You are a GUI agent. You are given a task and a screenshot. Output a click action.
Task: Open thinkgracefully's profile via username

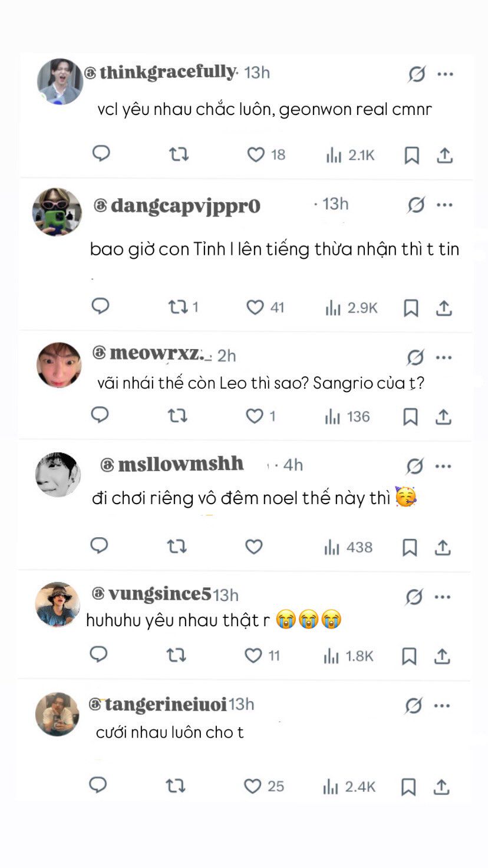[x=167, y=73]
